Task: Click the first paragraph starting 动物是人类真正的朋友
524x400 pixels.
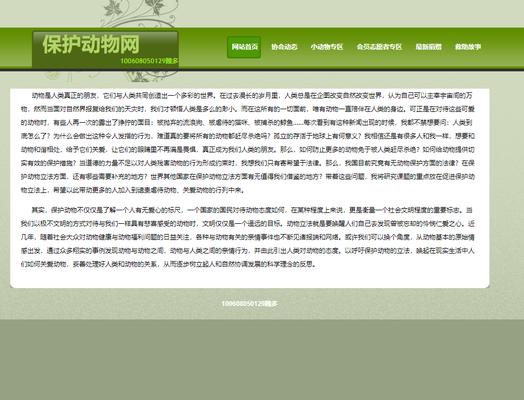Action: (248, 143)
